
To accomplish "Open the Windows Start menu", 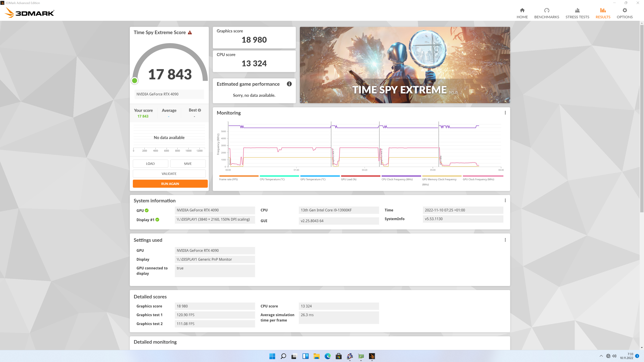I will (x=272, y=356).
